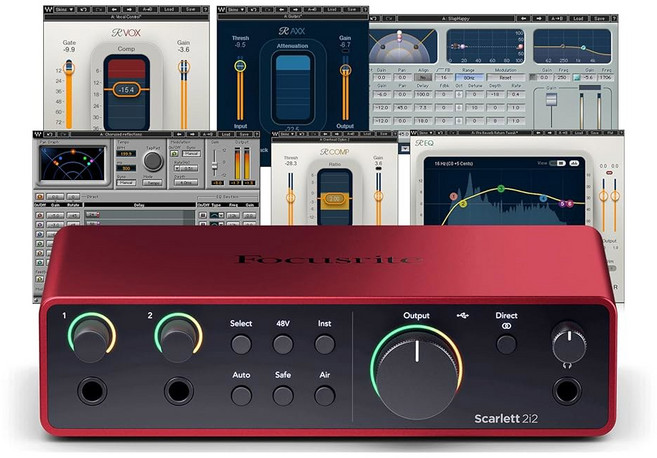Click the headphone jack under headphone knob
This screenshot has width=657, height=458.
(x=567, y=390)
